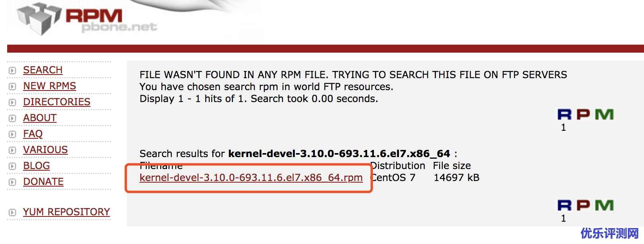Open the SEARCH page from the sidebar

point(43,70)
